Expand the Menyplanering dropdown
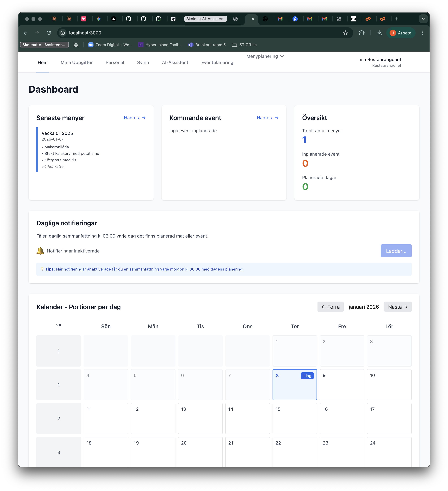Viewport: 448px width, 491px height. click(265, 56)
